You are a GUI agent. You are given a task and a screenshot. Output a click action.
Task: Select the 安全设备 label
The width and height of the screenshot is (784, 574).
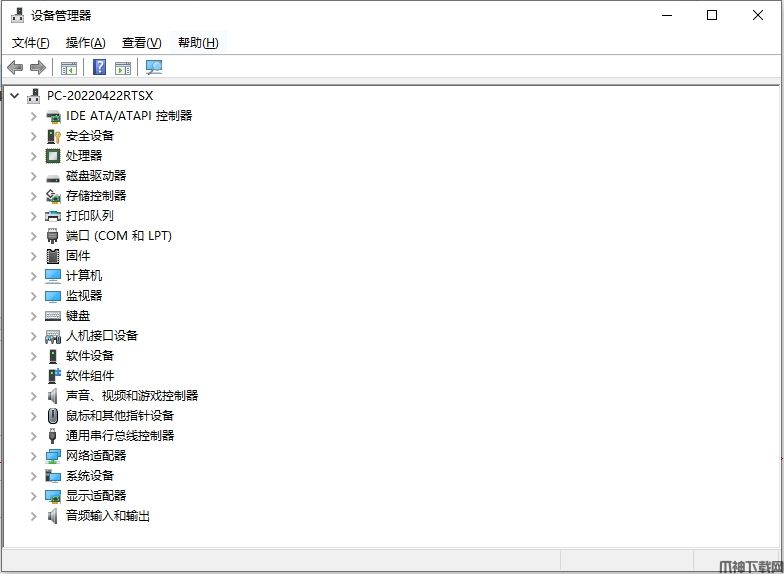[x=90, y=136]
